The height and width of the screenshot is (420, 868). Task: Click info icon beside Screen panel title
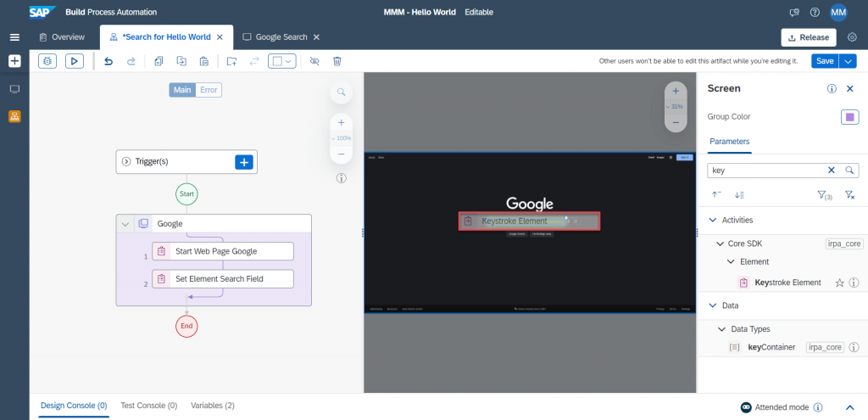click(x=832, y=88)
